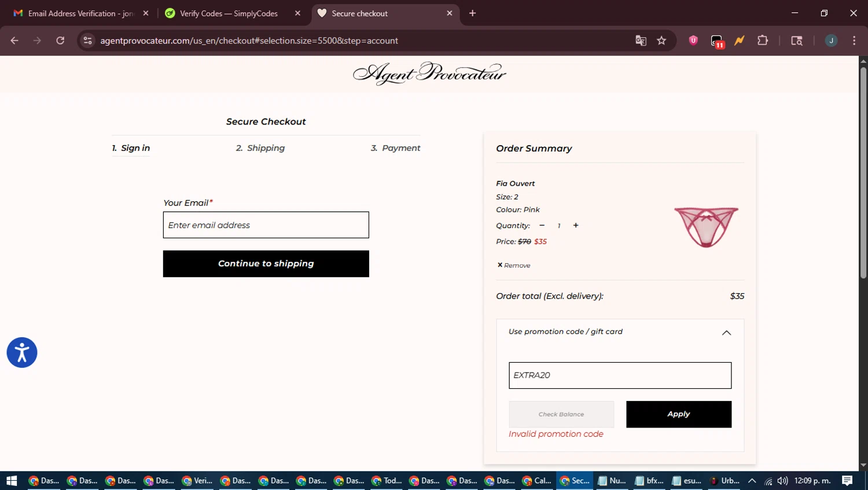Click the address bar URL
The height and width of the screenshot is (490, 868).
click(249, 40)
